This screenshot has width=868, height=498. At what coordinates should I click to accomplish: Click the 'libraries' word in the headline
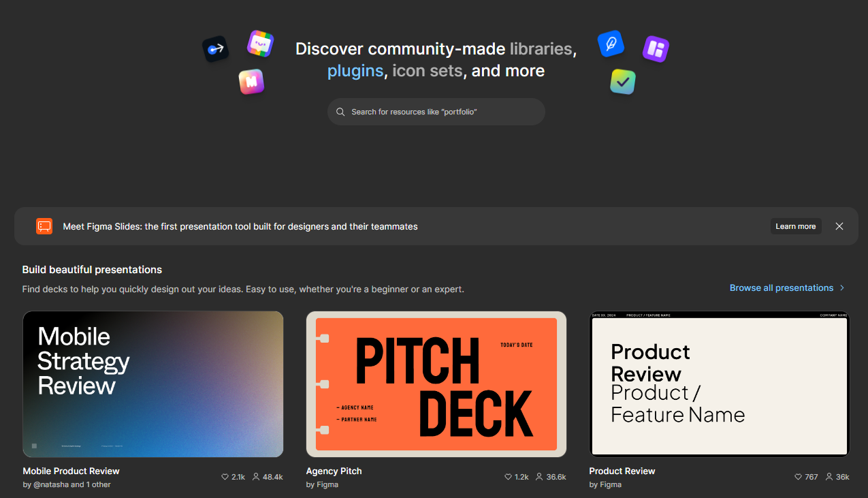tap(541, 49)
